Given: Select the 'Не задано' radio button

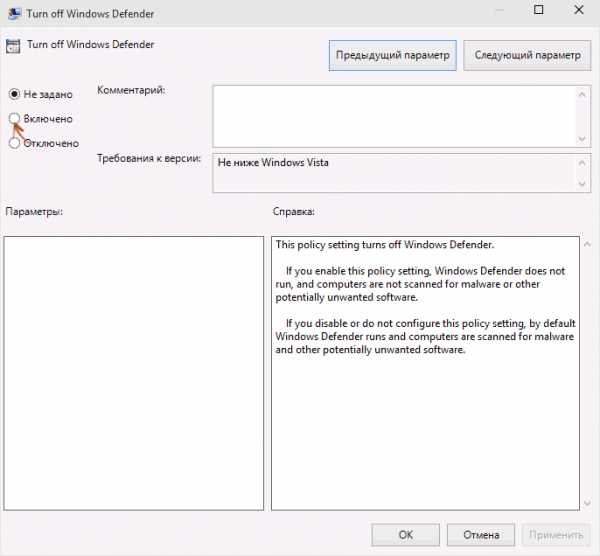Looking at the screenshot, I should (x=14, y=94).
